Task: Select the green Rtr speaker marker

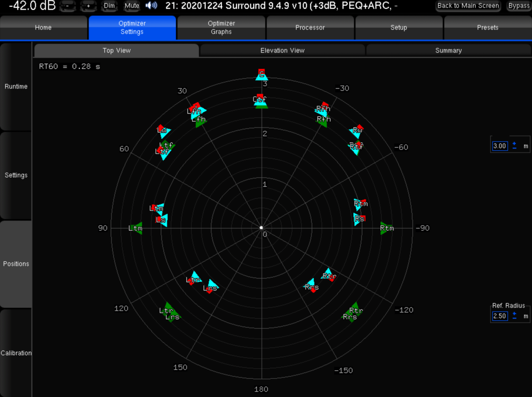Action: click(x=356, y=310)
